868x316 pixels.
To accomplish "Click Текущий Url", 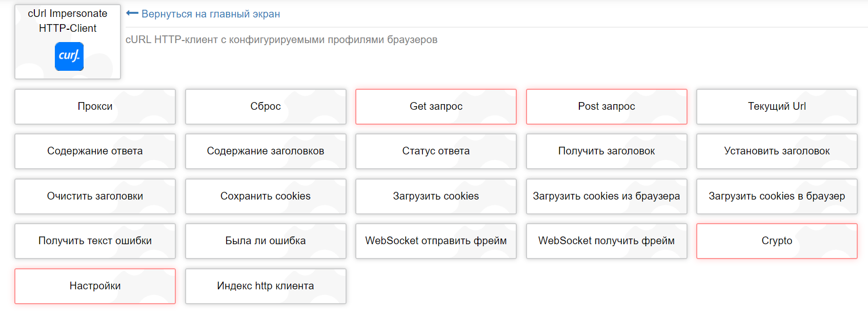I will 776,107.
